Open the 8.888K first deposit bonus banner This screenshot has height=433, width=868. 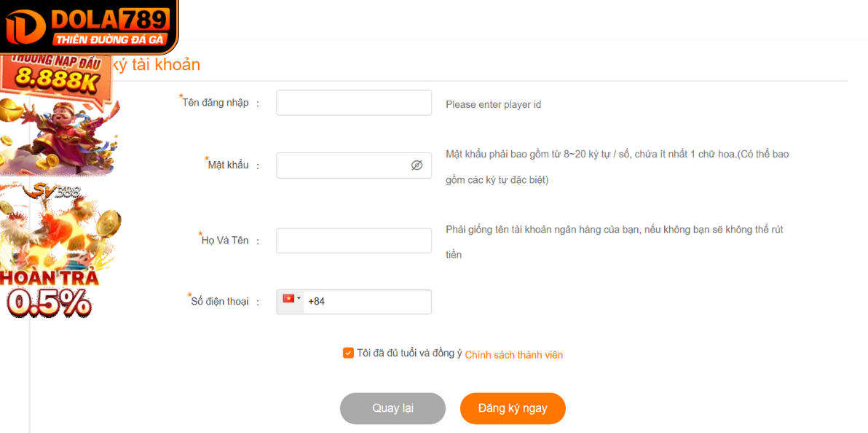58,115
